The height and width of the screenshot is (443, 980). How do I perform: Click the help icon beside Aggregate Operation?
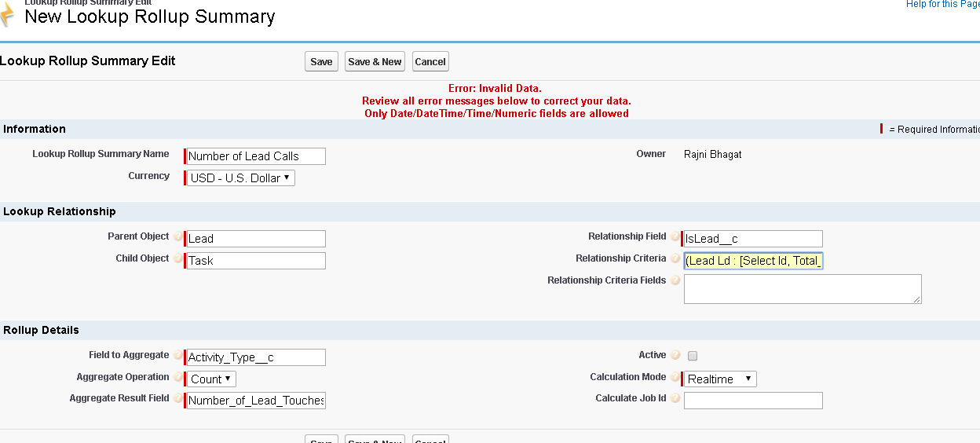pos(178,377)
